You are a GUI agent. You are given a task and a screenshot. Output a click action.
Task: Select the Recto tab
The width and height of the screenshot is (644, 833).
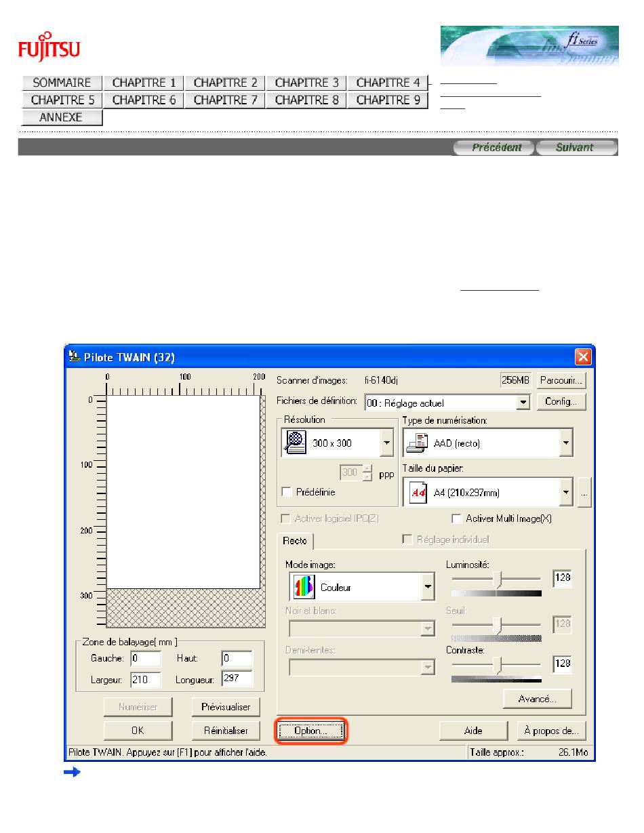coord(295,541)
